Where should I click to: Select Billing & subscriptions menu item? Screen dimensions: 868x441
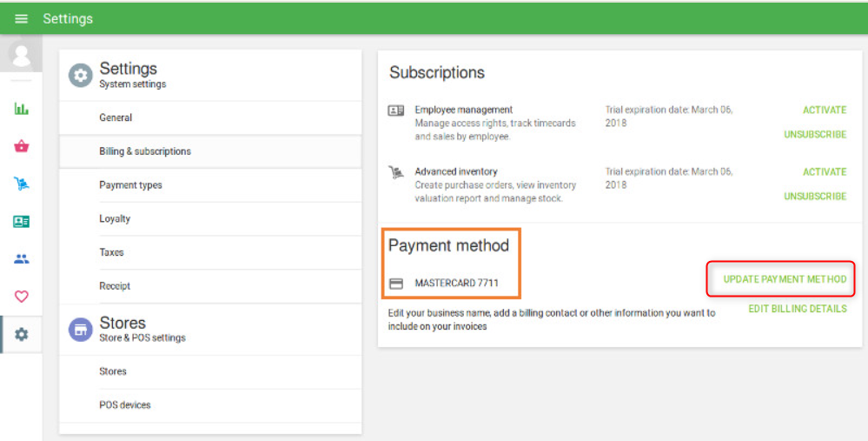click(x=145, y=151)
